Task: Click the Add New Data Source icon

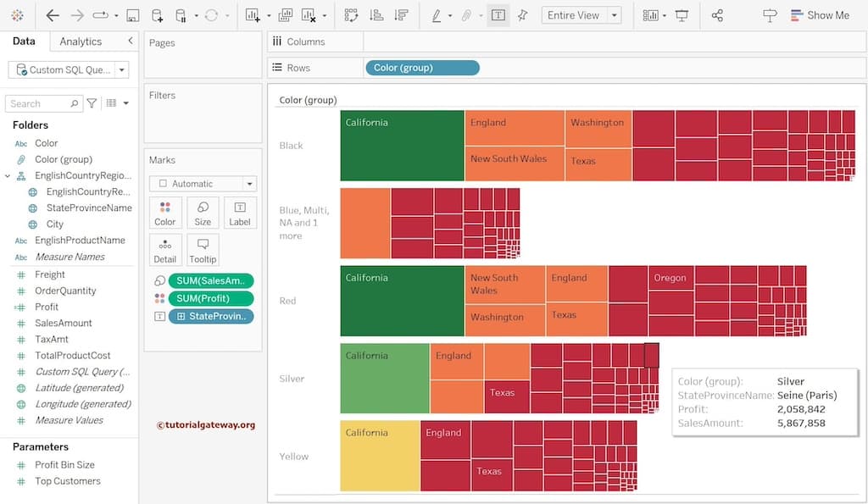Action: click(x=157, y=15)
